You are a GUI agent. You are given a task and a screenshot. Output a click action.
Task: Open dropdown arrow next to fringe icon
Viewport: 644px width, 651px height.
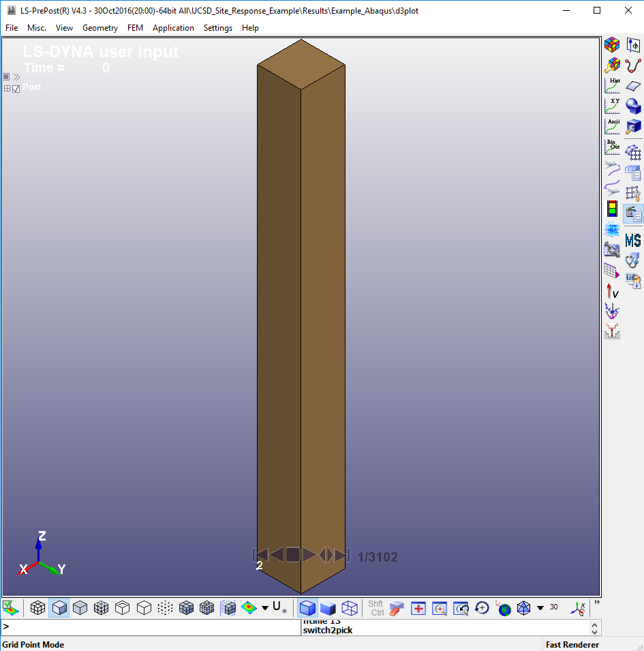264,608
